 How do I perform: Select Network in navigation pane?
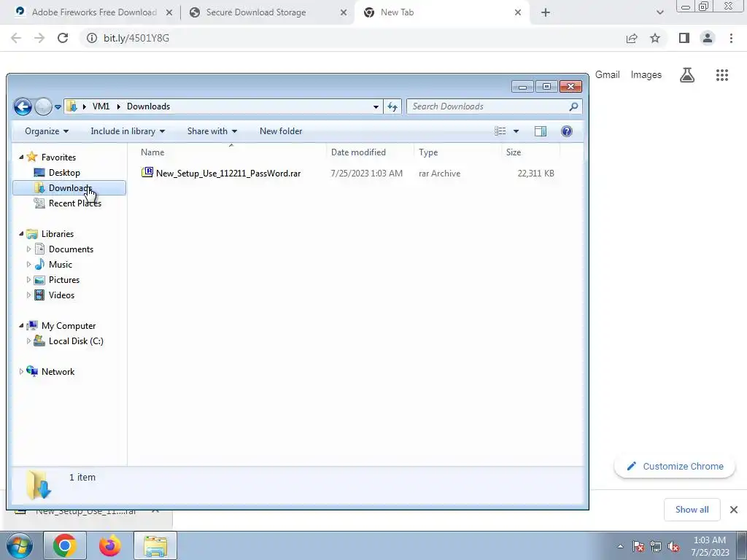[x=58, y=372]
